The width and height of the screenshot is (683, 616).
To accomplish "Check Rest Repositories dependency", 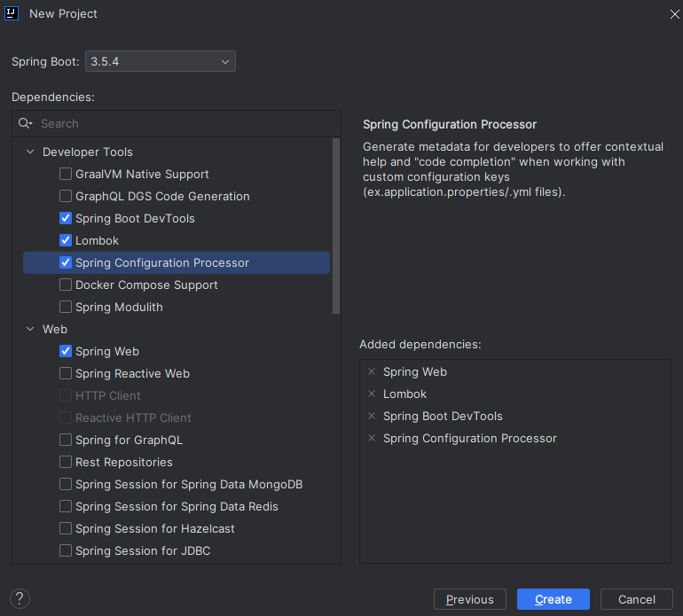I will click(66, 462).
